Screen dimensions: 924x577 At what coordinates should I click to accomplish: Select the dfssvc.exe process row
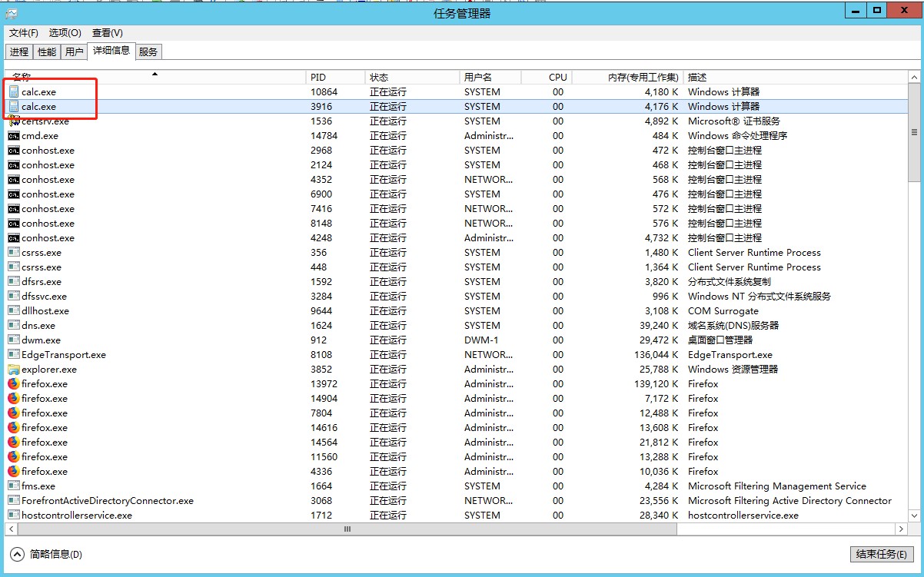pos(457,296)
